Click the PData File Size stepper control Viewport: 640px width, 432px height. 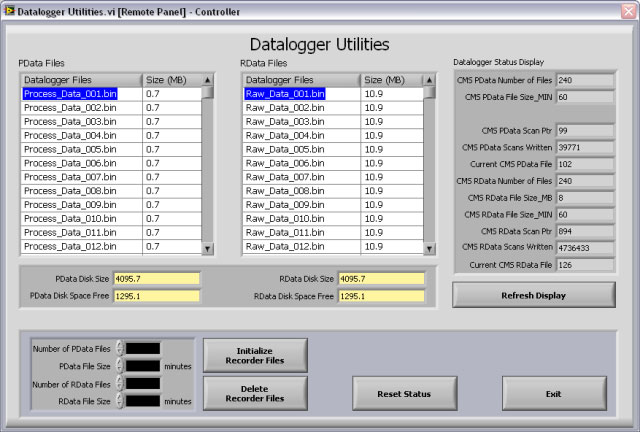tap(120, 366)
